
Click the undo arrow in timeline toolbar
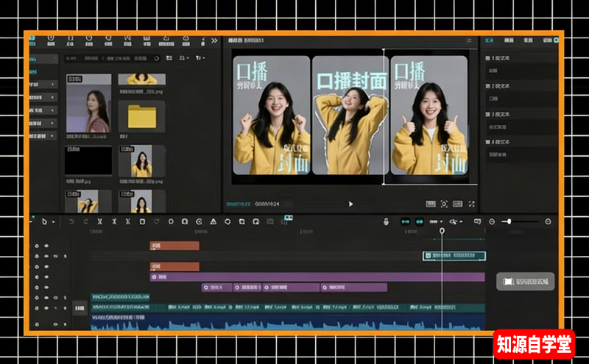[x=71, y=221]
